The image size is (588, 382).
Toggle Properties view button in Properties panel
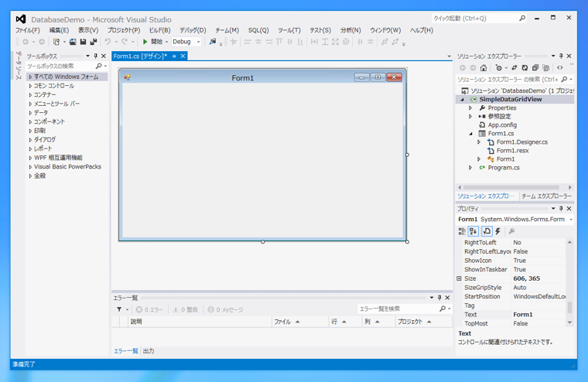(x=486, y=231)
